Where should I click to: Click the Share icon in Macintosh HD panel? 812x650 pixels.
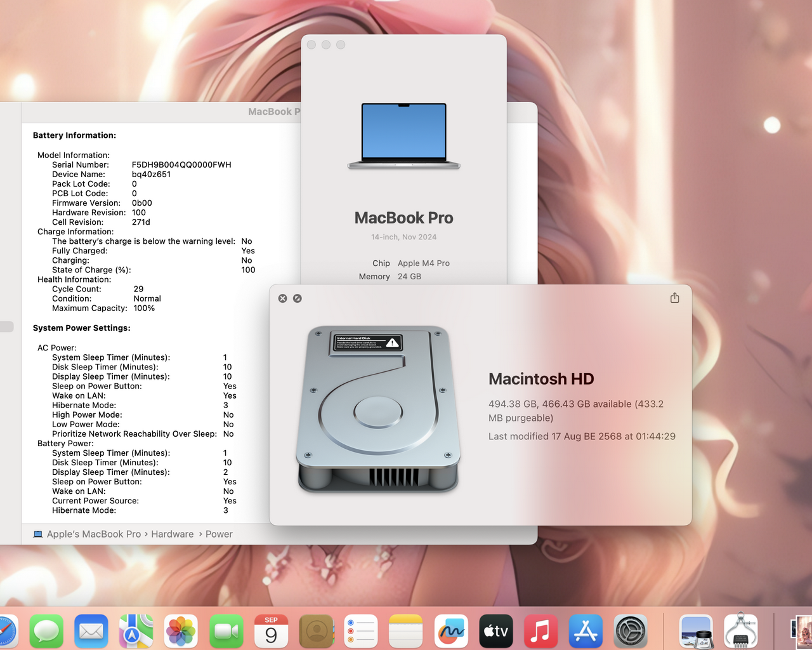coord(674,298)
